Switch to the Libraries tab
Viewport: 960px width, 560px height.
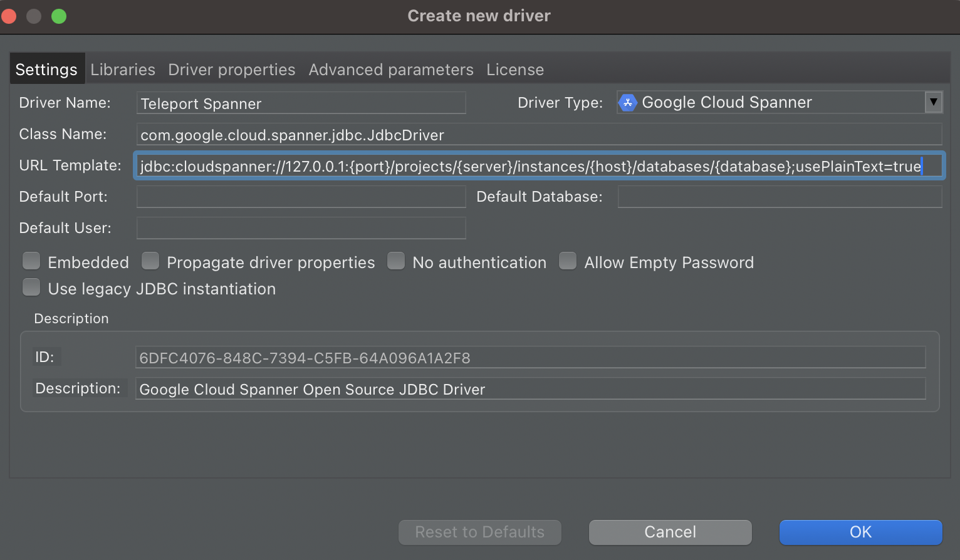point(123,69)
